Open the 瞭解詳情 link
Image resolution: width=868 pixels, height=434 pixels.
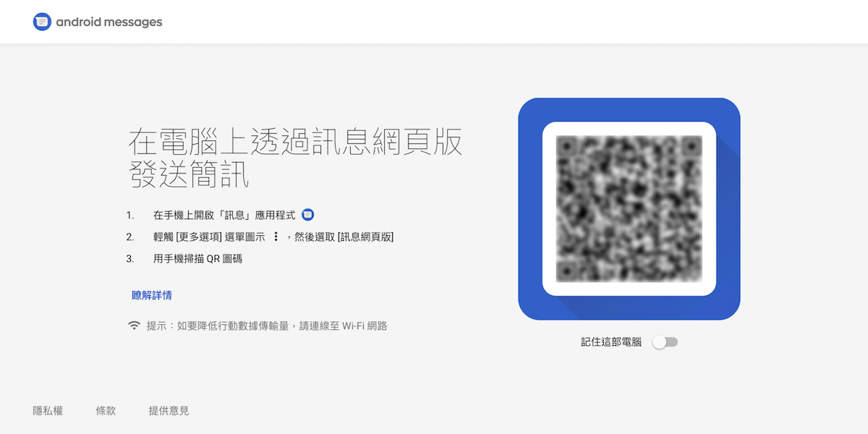[x=152, y=295]
